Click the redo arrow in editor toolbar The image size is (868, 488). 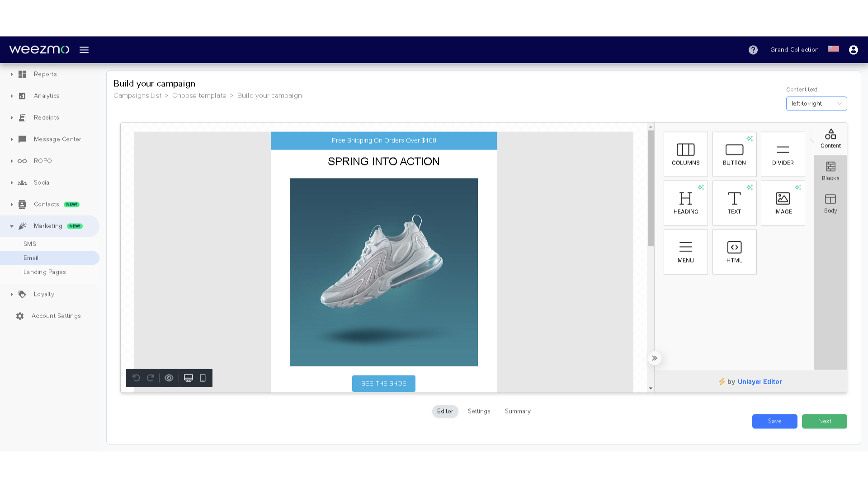[x=151, y=378]
